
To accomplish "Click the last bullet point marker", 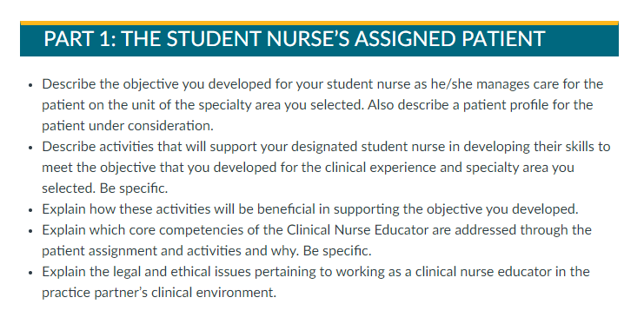I will tap(30, 273).
